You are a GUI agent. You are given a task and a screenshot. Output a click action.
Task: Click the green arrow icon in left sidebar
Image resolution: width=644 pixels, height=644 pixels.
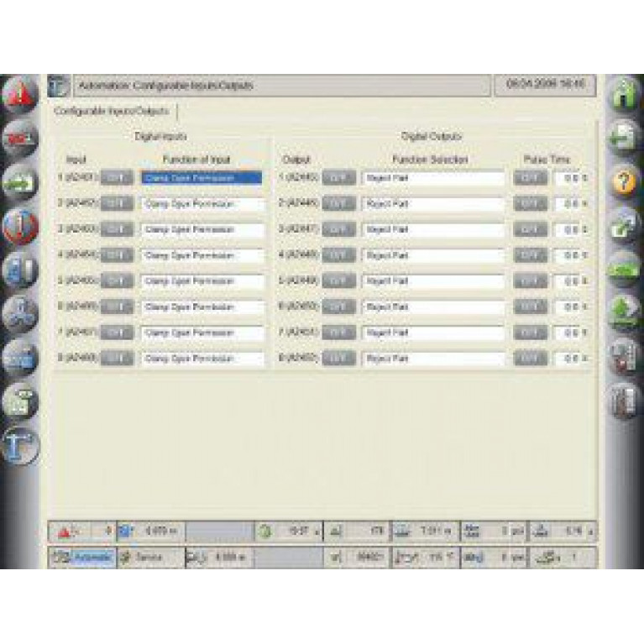20,183
